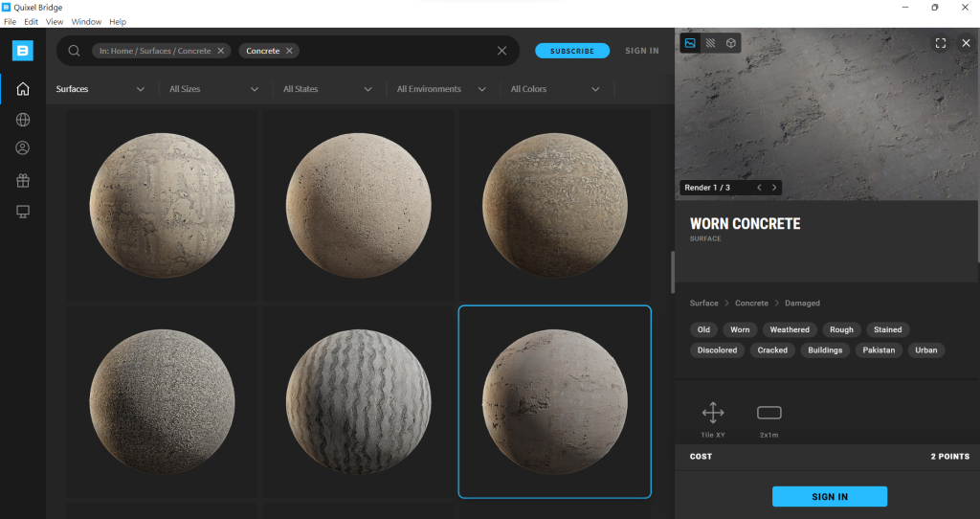The height and width of the screenshot is (519, 980).
Task: Open the All Colors dropdown
Action: coord(555,89)
